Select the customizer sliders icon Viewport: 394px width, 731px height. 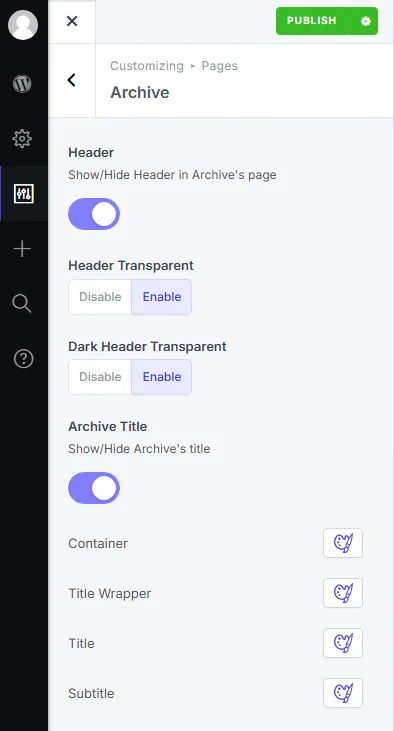click(23, 193)
